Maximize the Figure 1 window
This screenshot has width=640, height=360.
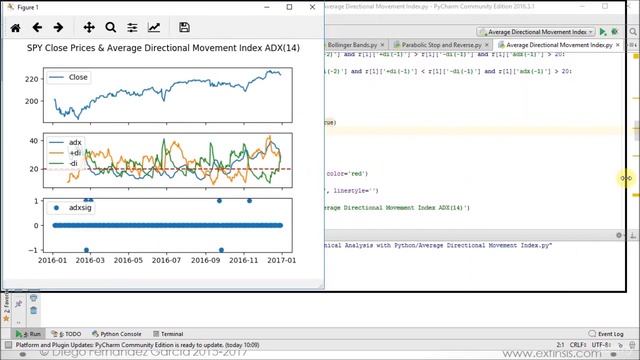click(289, 7)
